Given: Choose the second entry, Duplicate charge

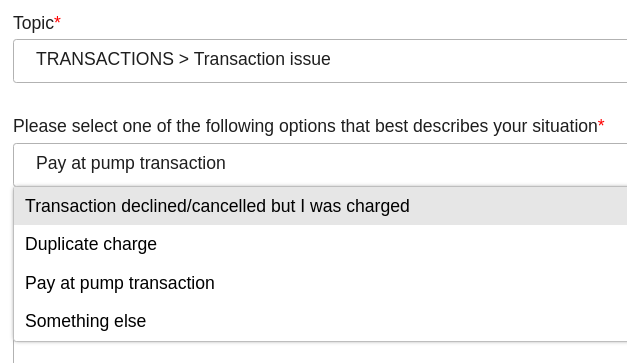Looking at the screenshot, I should tap(320, 244).
